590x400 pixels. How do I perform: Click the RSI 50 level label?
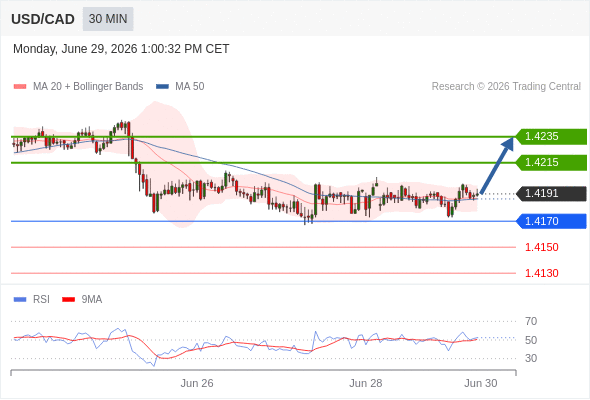click(x=531, y=340)
